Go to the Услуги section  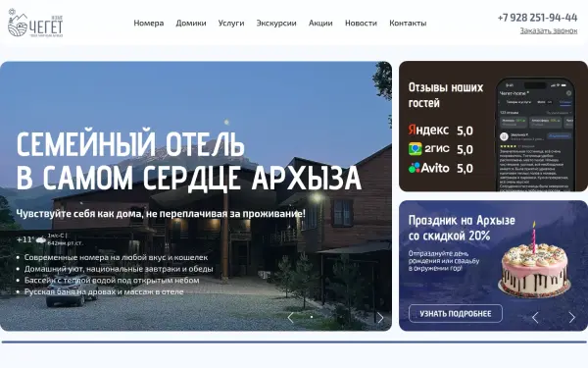231,23
